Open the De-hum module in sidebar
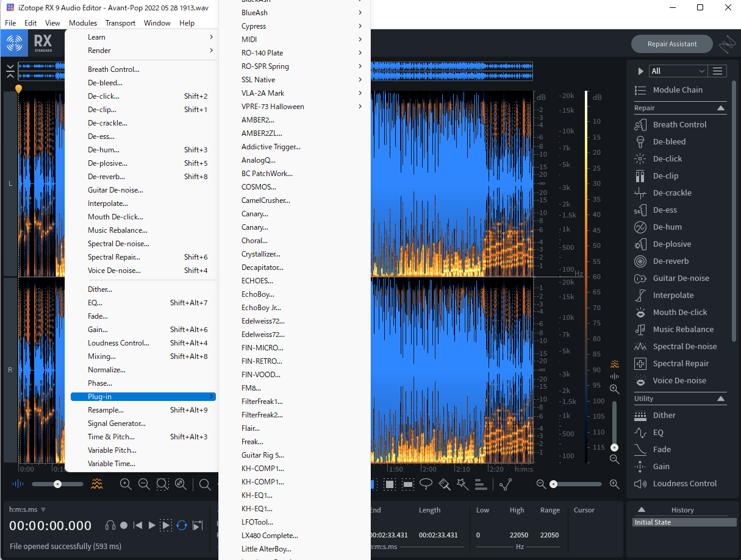This screenshot has height=560, width=741. [667, 227]
